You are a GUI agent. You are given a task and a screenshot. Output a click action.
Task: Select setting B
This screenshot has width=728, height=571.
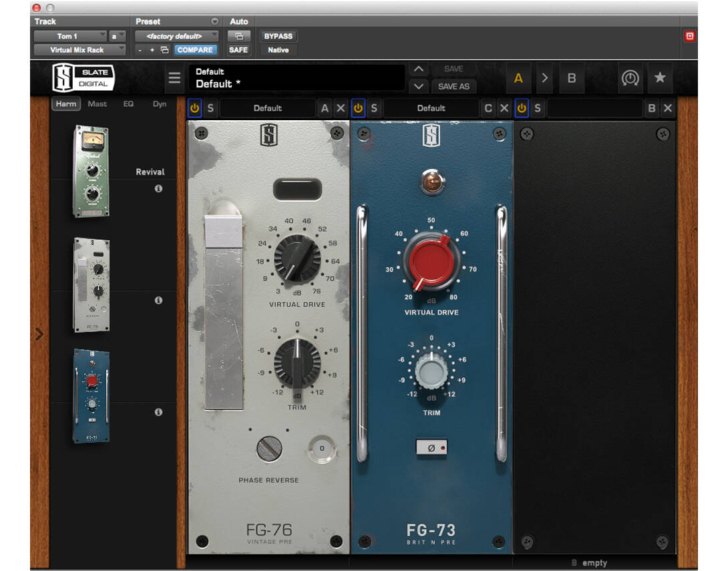(x=572, y=78)
